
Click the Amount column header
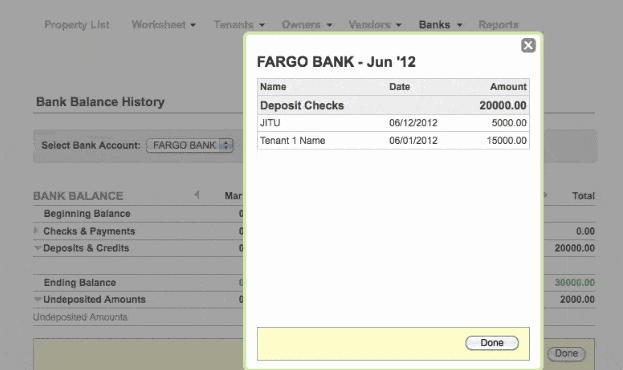508,87
